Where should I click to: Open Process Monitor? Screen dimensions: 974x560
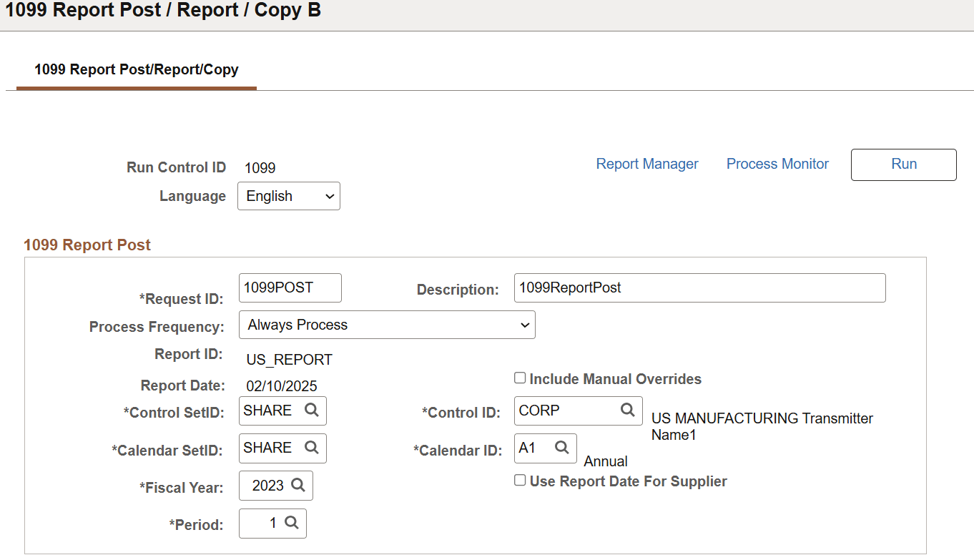pyautogui.click(x=777, y=163)
